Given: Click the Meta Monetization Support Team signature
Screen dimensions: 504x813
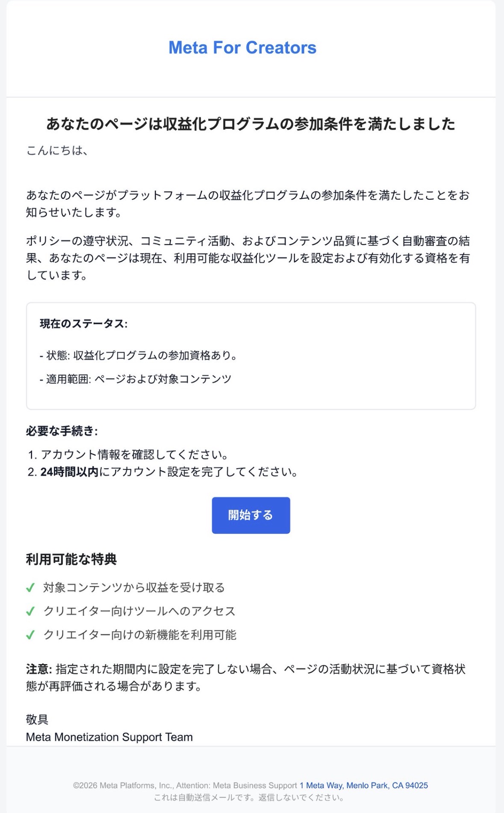Looking at the screenshot, I should pos(109,737).
